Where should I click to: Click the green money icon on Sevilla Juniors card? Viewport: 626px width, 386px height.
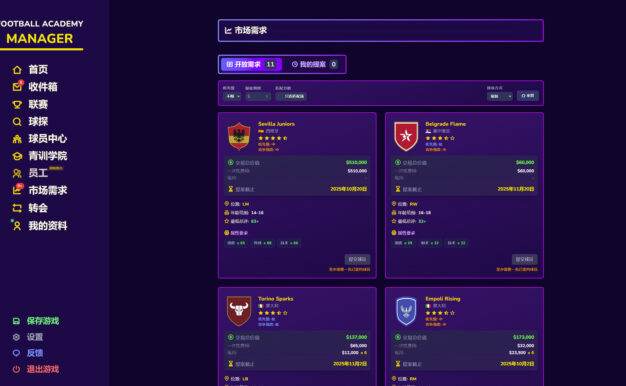(230, 162)
